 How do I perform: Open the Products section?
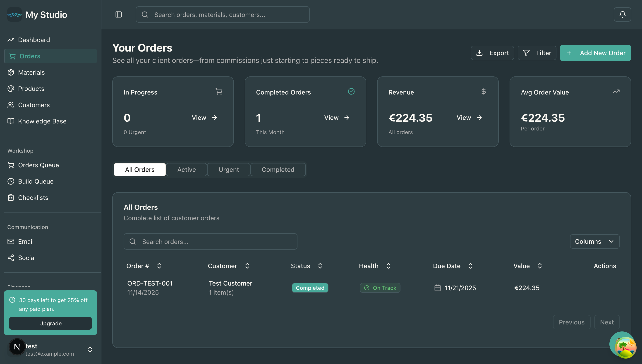tap(31, 88)
